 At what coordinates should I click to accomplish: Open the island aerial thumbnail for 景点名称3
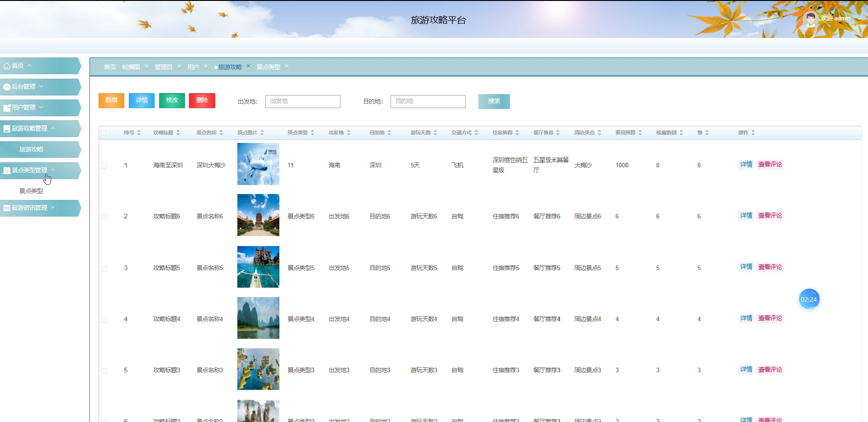click(258, 369)
